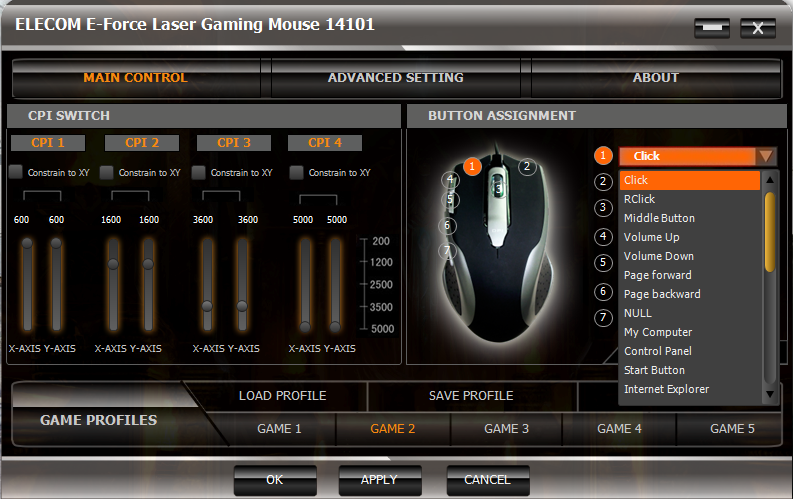
Task: Confirm with the OK button
Action: [275, 480]
